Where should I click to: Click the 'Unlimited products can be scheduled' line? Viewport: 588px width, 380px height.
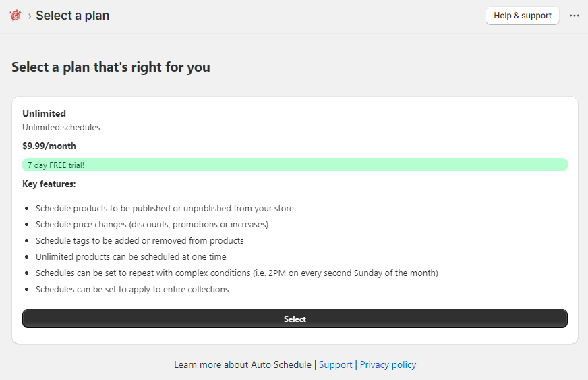(131, 257)
